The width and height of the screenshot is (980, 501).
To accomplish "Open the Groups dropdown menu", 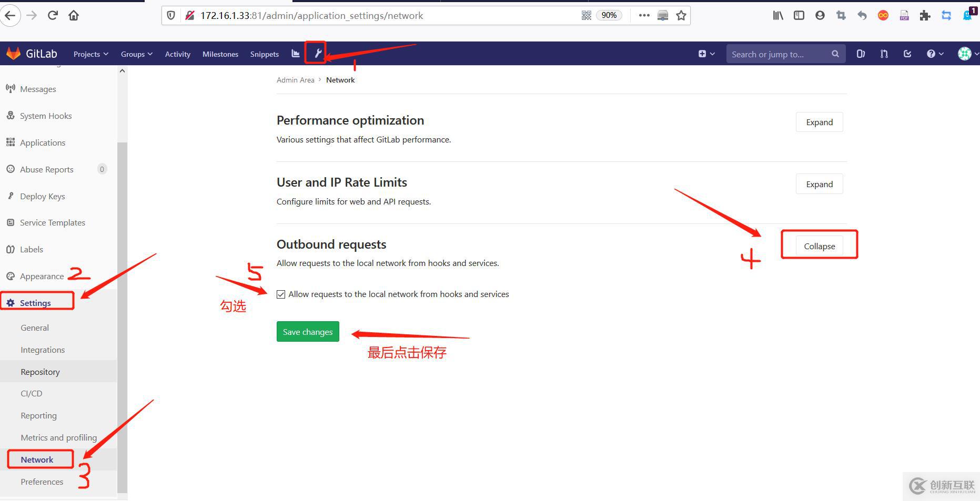I will (137, 54).
